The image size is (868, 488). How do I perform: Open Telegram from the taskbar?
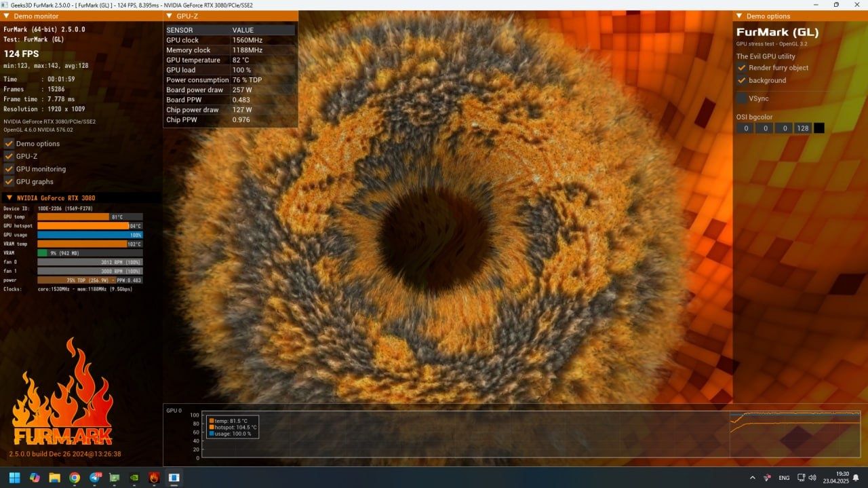coord(94,478)
